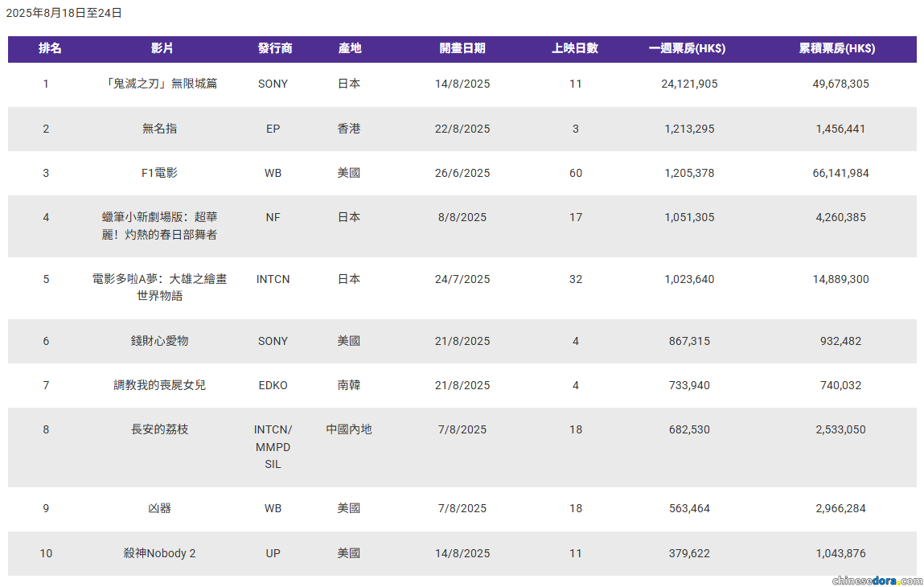Click the 影片 column header

162,48
